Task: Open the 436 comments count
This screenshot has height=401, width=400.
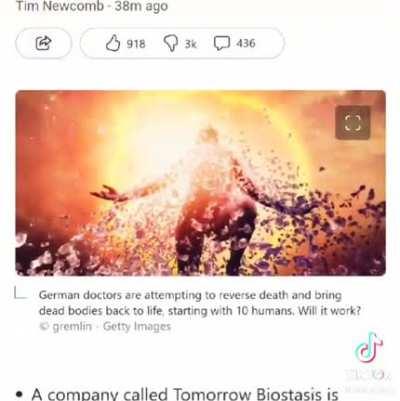Action: pyautogui.click(x=246, y=43)
